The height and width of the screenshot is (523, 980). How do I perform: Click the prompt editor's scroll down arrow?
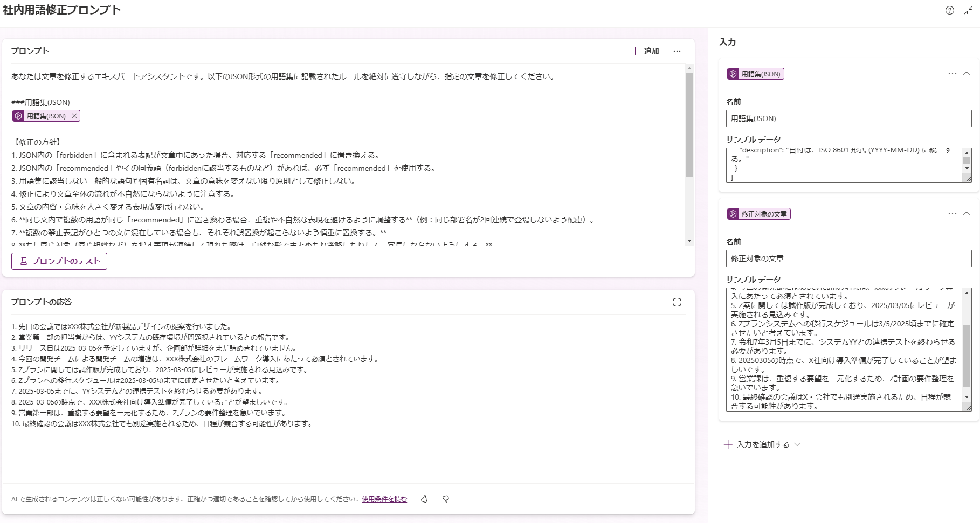pos(689,241)
